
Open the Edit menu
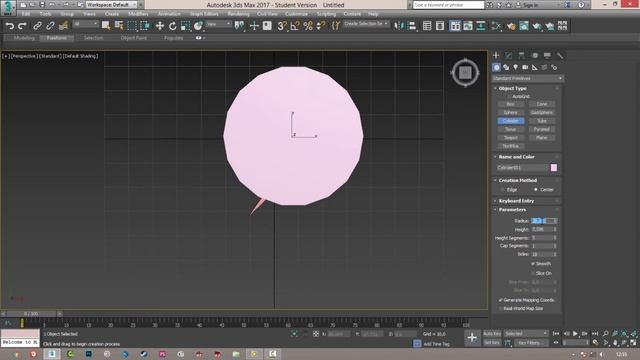(x=26, y=14)
